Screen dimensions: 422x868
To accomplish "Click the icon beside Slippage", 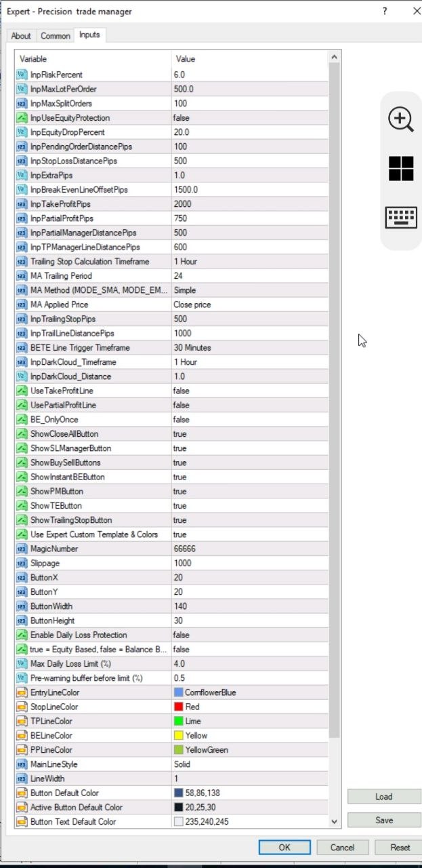I will click(22, 563).
